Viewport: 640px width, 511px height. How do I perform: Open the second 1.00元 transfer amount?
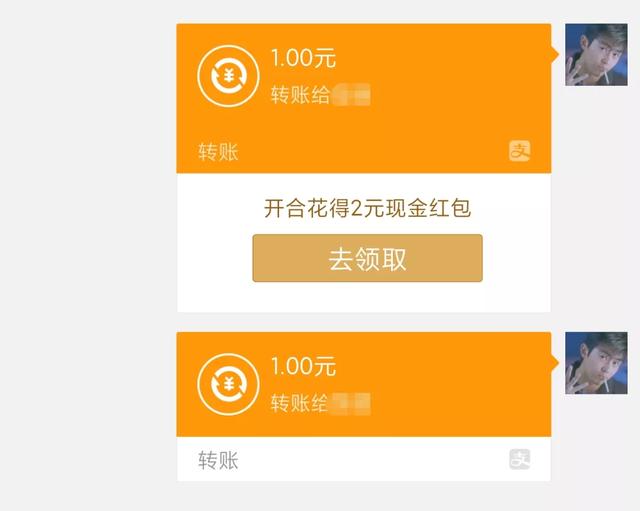pos(303,366)
